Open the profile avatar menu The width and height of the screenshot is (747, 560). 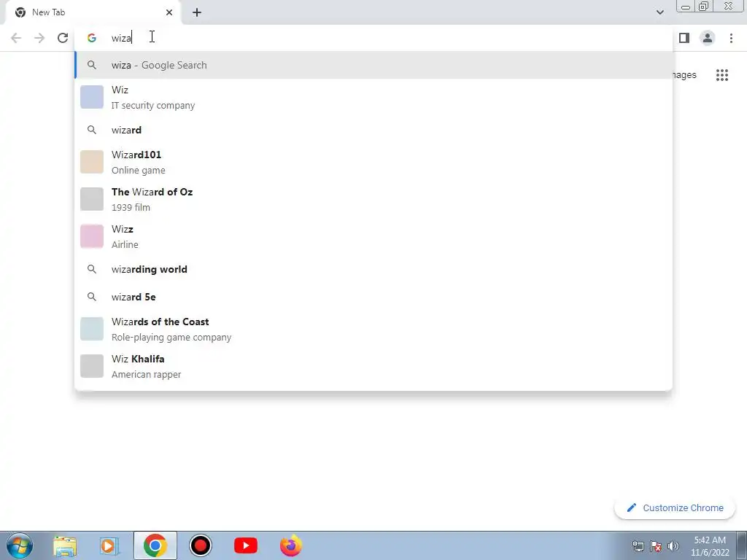pyautogui.click(x=708, y=38)
